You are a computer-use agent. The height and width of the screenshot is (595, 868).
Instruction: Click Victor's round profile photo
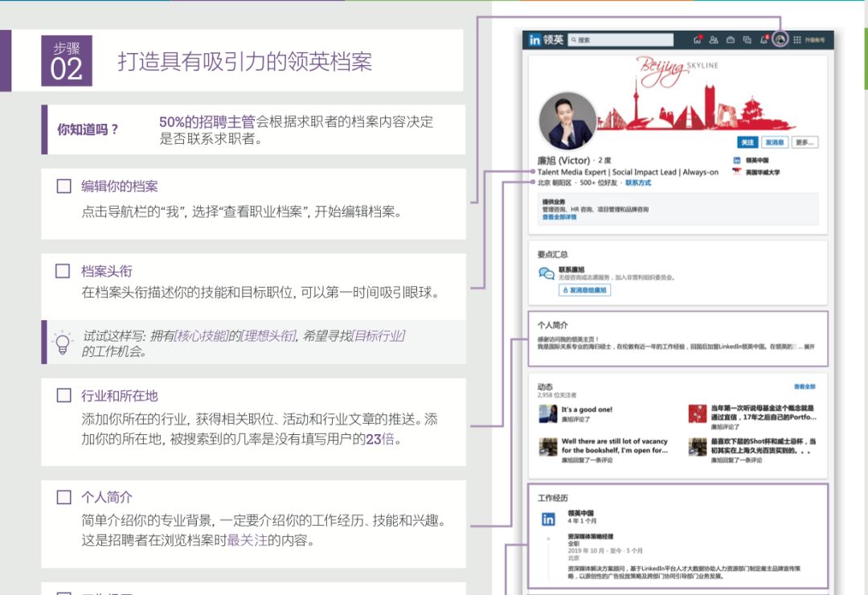coord(567,121)
